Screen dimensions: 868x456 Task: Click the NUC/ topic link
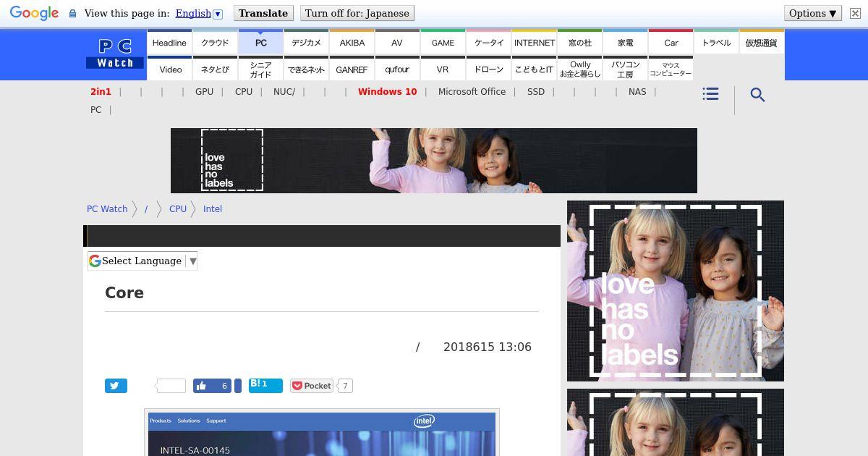[284, 91]
